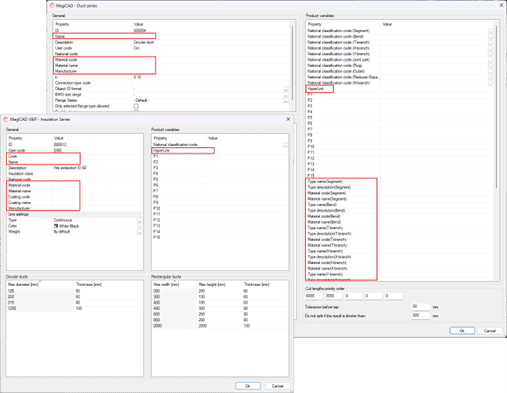Screen dimensions: 507x393
Task: Click Max height 250 cell in Rectangular ducts
Action: click(219, 314)
